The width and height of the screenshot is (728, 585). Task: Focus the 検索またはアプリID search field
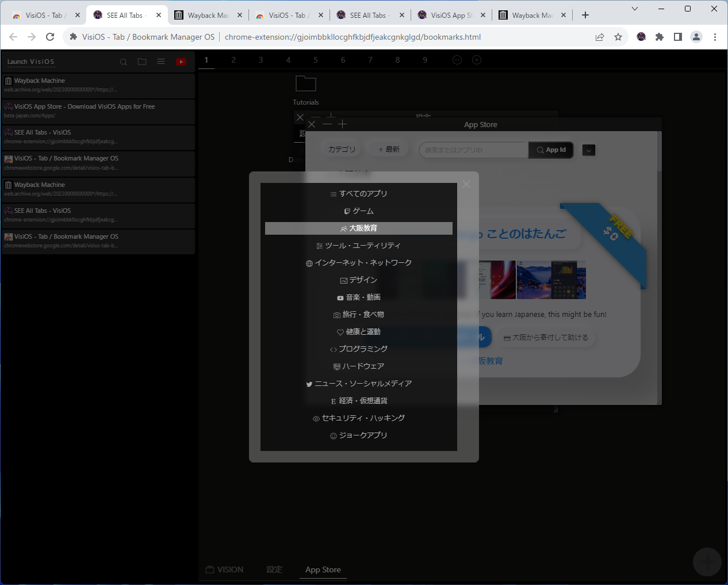click(x=474, y=150)
